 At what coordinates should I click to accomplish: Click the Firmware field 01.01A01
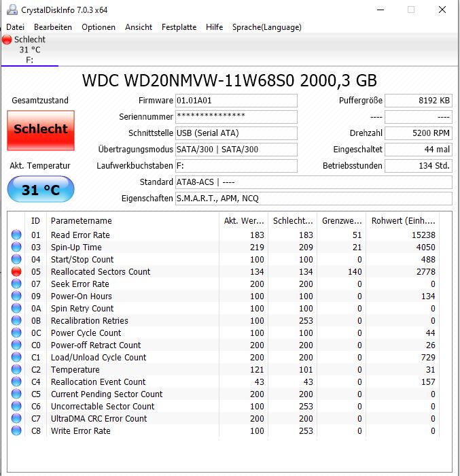(x=236, y=101)
